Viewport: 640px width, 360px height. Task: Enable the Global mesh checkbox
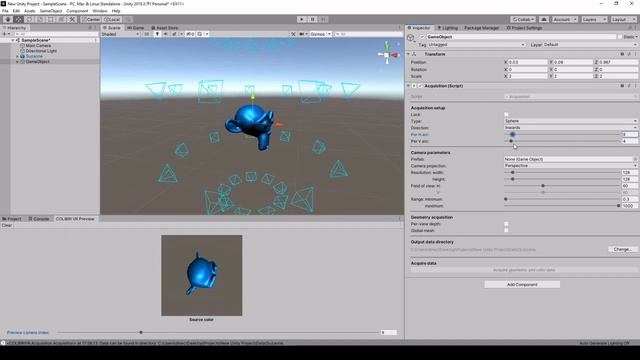click(506, 230)
